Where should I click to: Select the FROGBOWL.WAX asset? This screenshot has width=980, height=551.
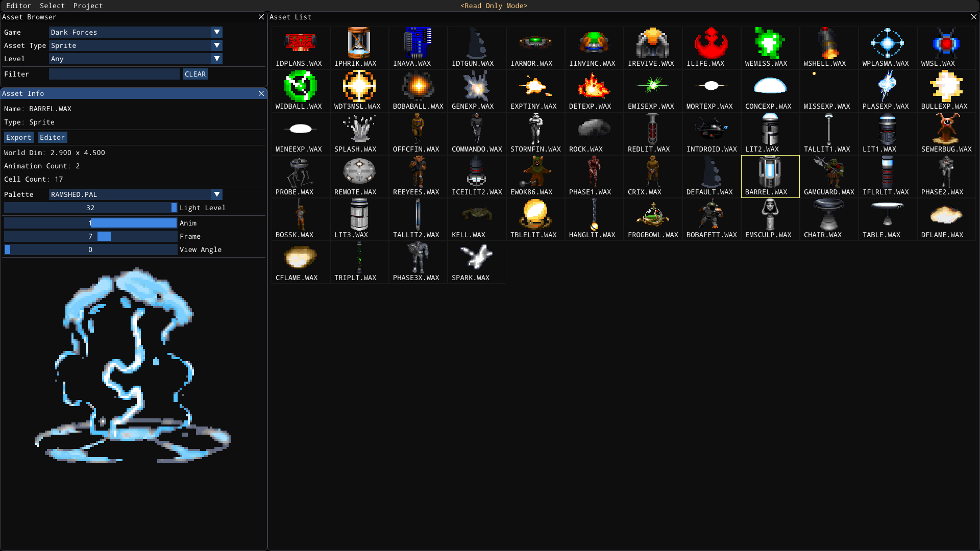[x=653, y=219]
